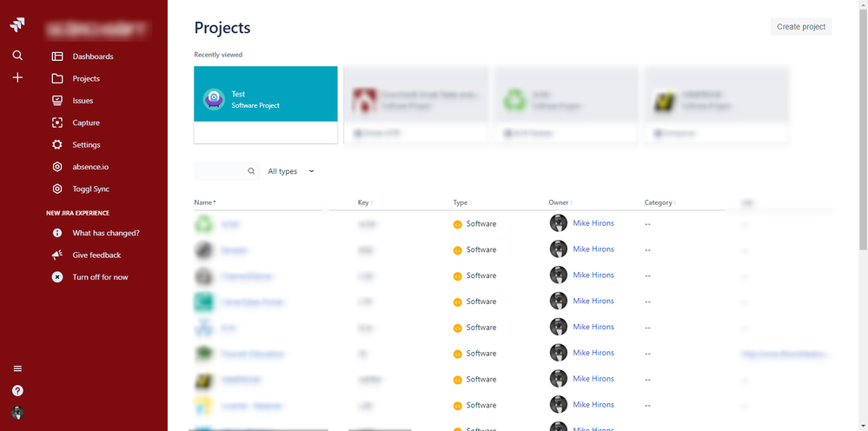Screen dimensions: 868x431
Task: Sort the table by the Key column
Action: (x=365, y=202)
